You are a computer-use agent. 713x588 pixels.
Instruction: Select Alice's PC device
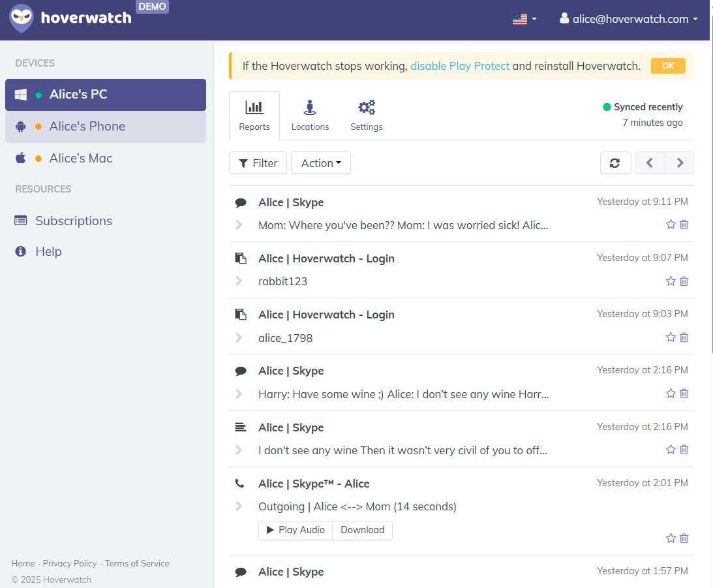[106, 95]
